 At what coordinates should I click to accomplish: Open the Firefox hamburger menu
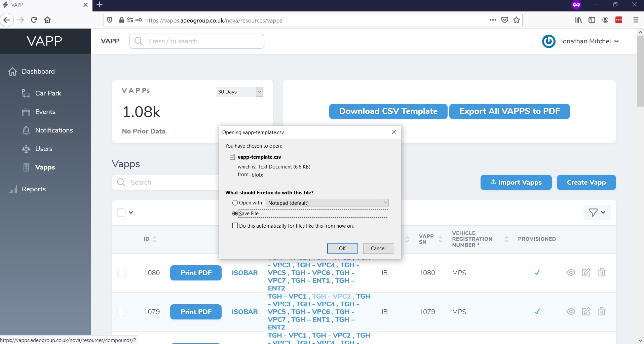636,20
